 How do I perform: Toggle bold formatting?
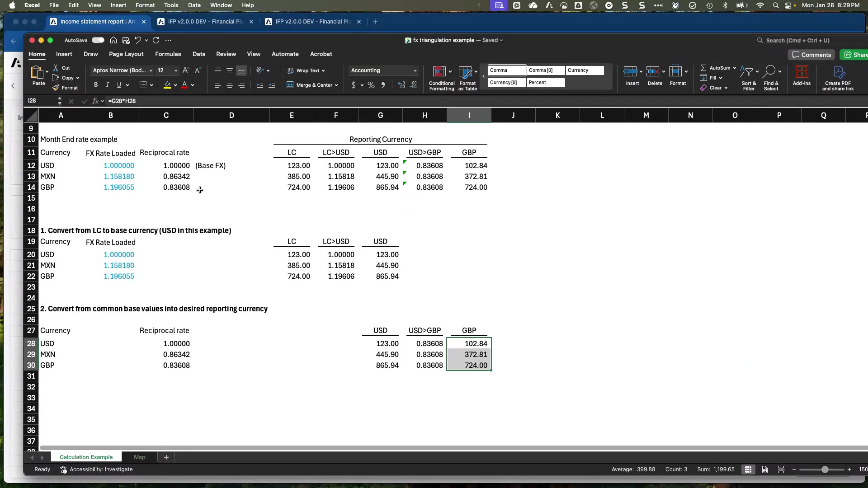coord(95,84)
